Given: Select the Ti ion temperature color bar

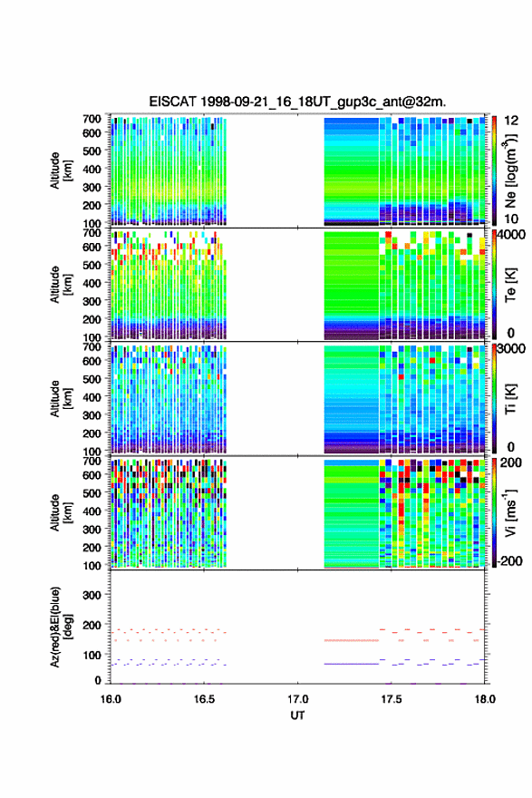Looking at the screenshot, I should pyautogui.click(x=494, y=398).
